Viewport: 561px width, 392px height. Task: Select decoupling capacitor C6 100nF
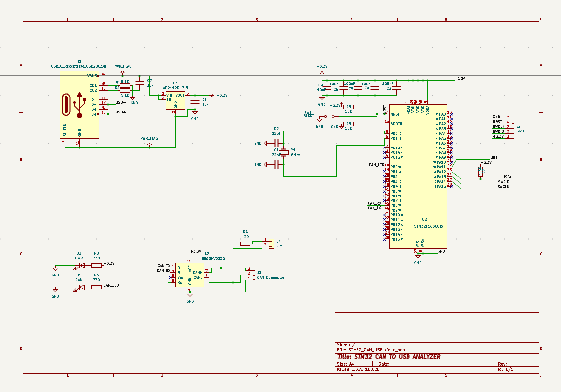click(344, 88)
